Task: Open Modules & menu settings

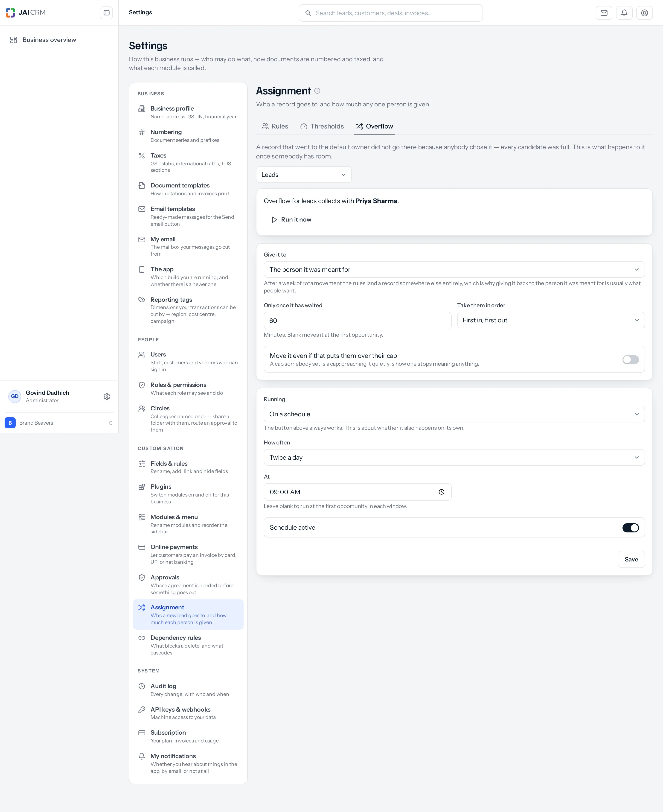Action: [x=188, y=524]
